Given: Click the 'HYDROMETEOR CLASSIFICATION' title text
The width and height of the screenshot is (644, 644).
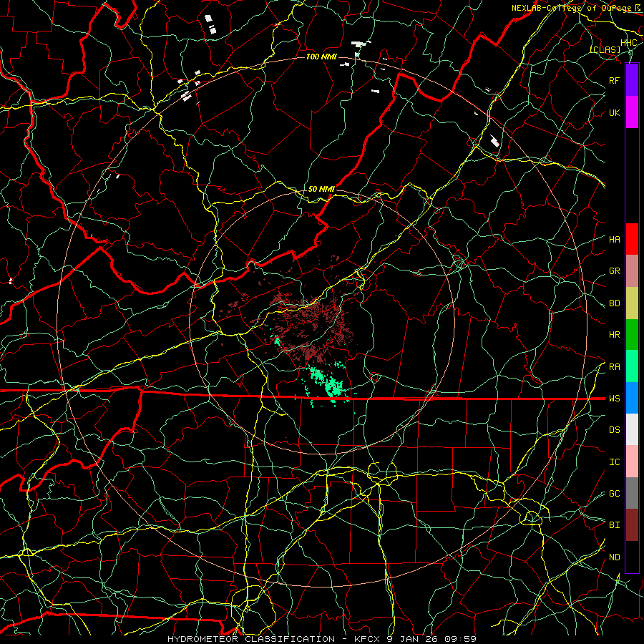Looking at the screenshot, I should [251, 639].
